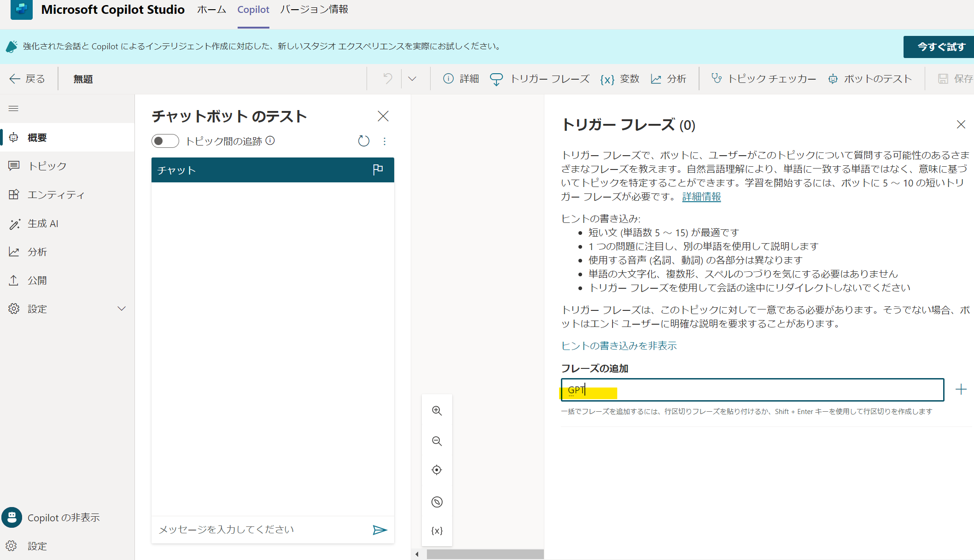Screen dimensions: 974x560
Task: Click the flag icon in chat header
Action: tap(378, 170)
